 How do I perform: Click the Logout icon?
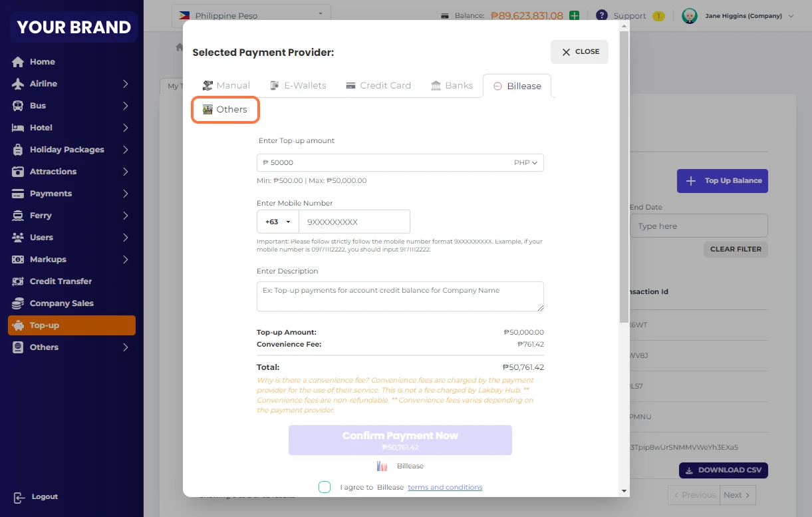tap(19, 497)
